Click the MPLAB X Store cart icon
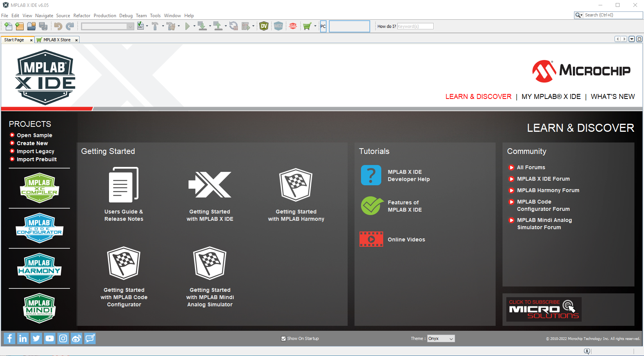Viewport: 644px width, 356px height. click(307, 26)
